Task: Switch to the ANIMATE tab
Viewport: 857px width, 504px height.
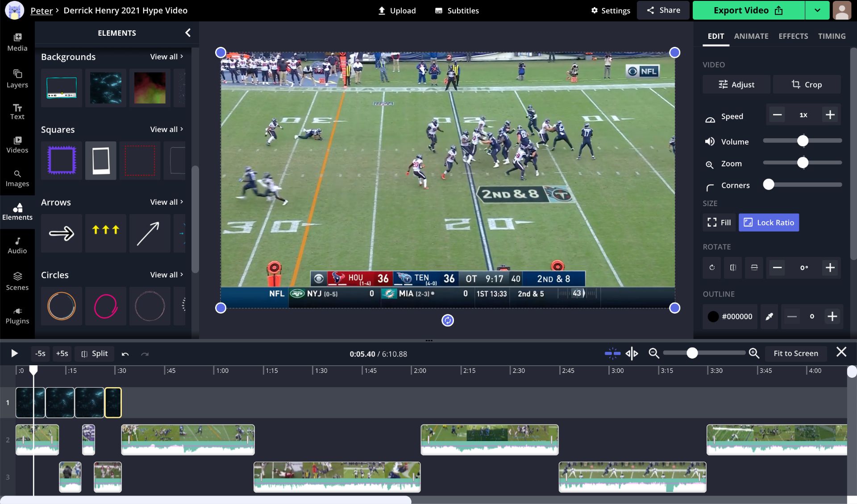Action: coord(751,36)
